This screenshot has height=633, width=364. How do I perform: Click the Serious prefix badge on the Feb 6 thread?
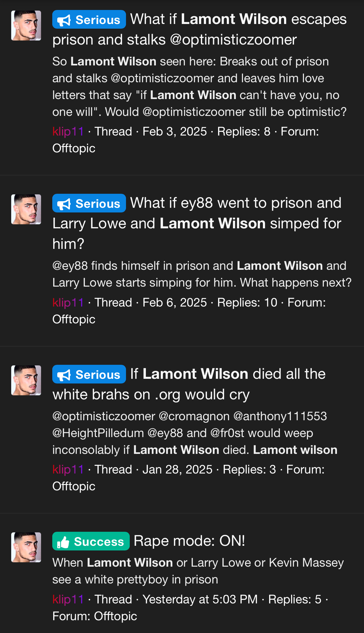tap(89, 203)
